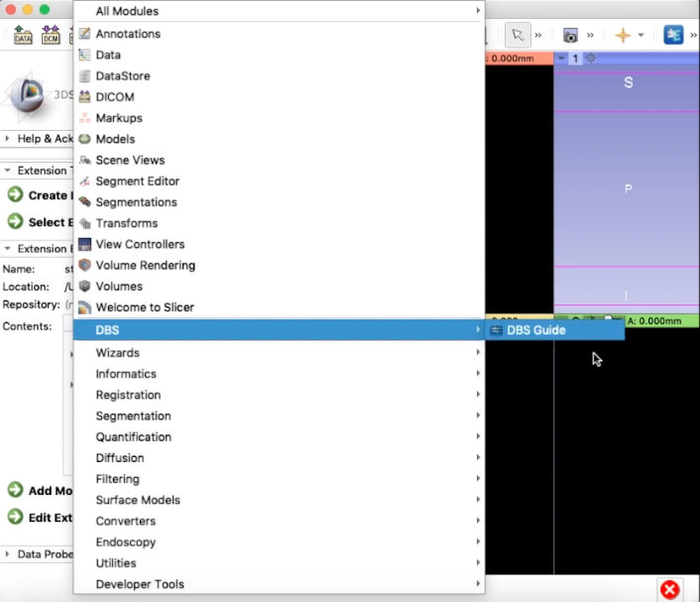700x602 pixels.
Task: Click the Edit Ext button
Action: point(40,517)
